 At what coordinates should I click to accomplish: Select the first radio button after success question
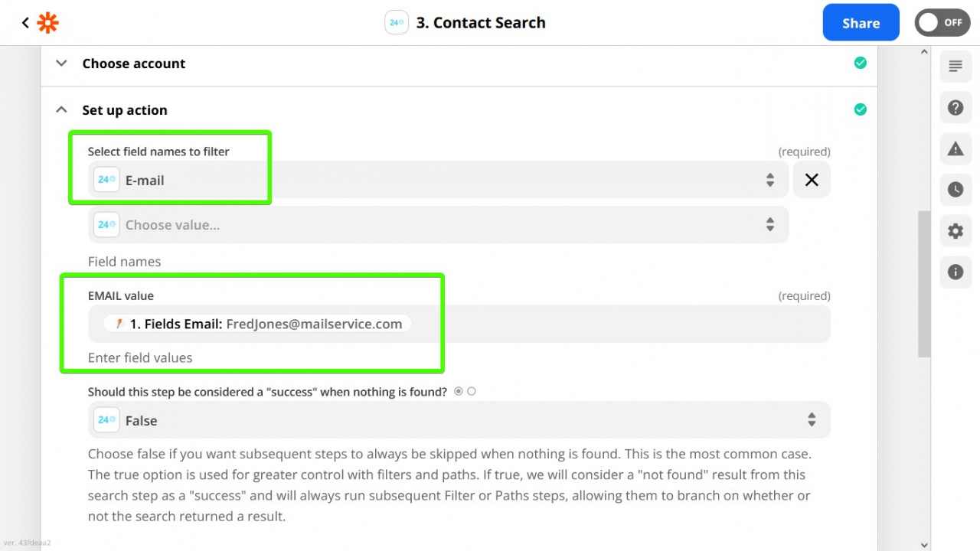pos(459,391)
